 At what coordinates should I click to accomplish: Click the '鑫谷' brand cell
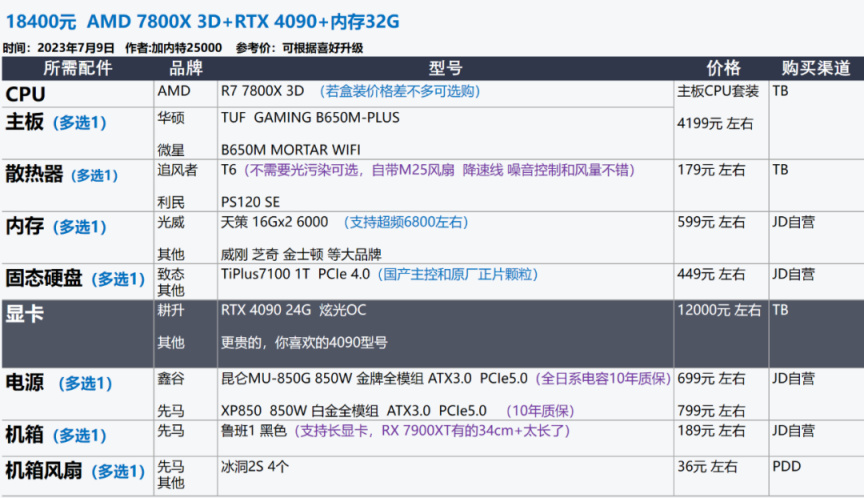[171, 378]
